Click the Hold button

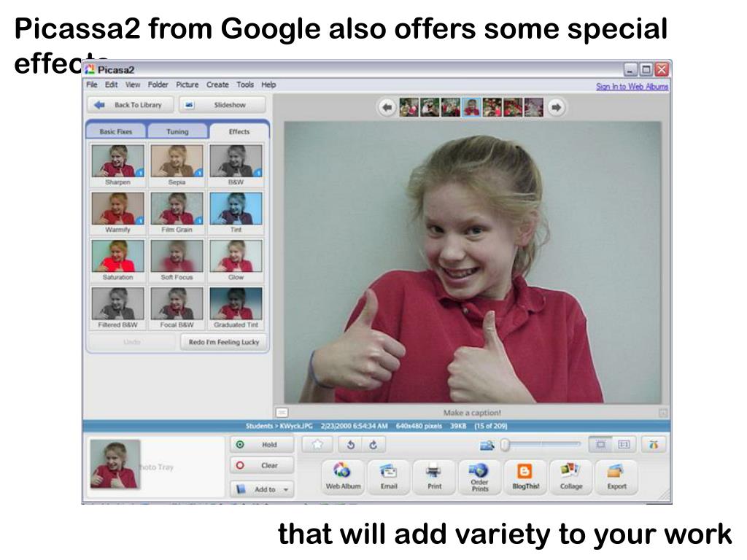click(262, 445)
